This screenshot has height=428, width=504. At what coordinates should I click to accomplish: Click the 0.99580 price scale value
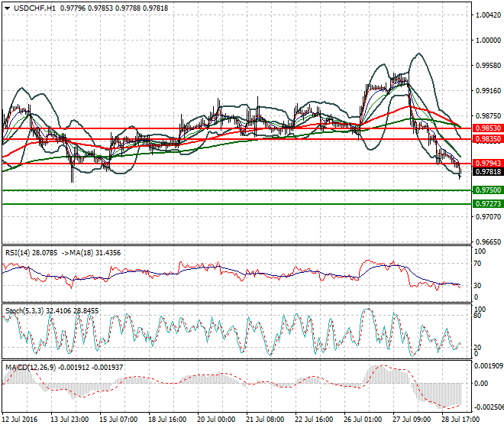(488, 66)
